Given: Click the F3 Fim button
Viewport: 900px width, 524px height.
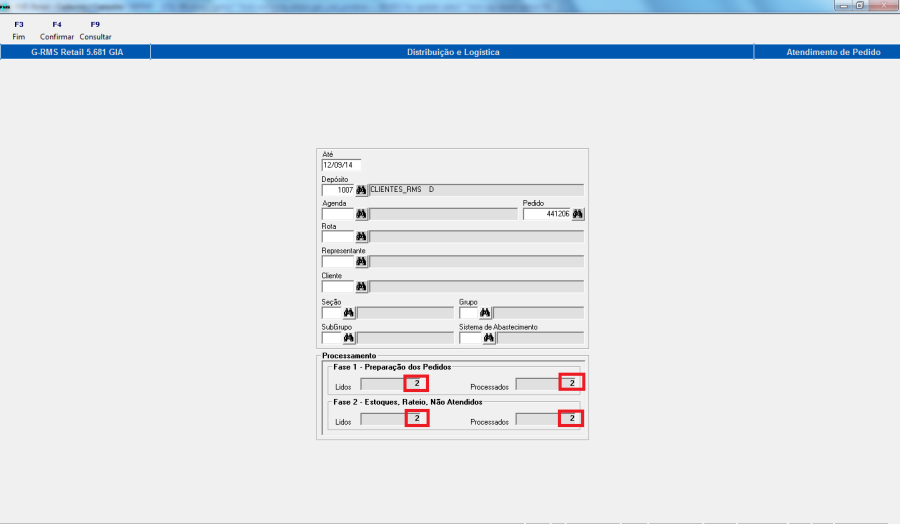Looking at the screenshot, I should (19, 30).
